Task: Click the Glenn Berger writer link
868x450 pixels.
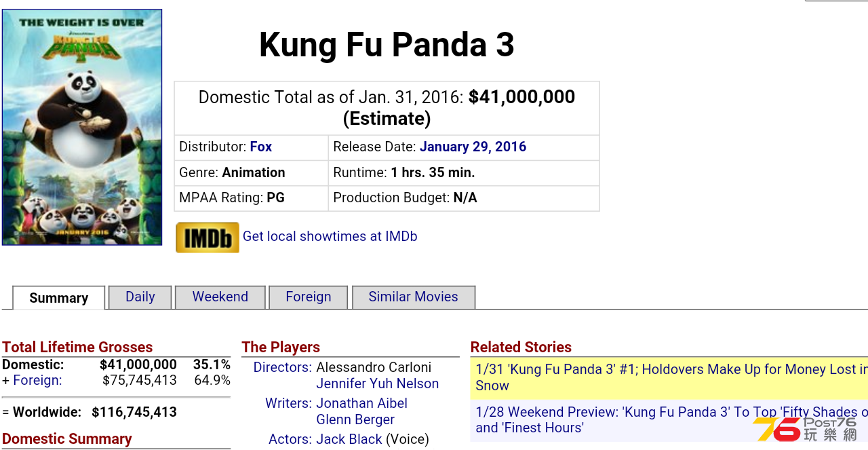Action: (x=355, y=419)
